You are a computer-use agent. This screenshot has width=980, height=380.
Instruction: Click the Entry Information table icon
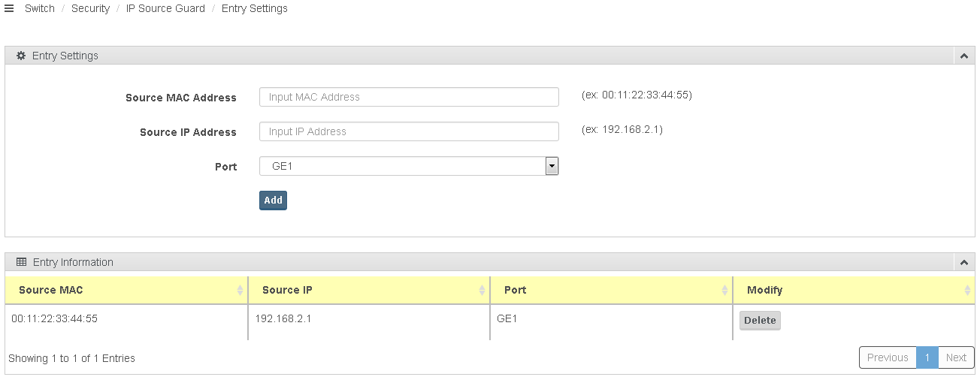(x=21, y=262)
